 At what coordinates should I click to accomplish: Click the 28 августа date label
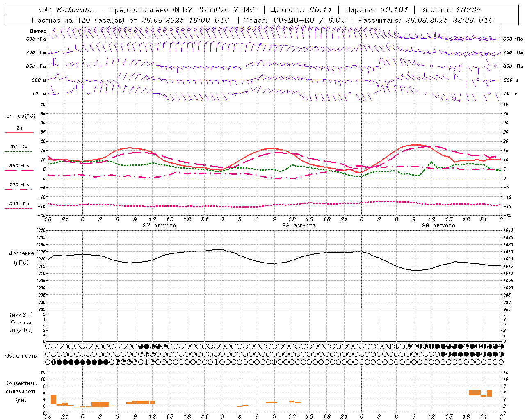299,226
